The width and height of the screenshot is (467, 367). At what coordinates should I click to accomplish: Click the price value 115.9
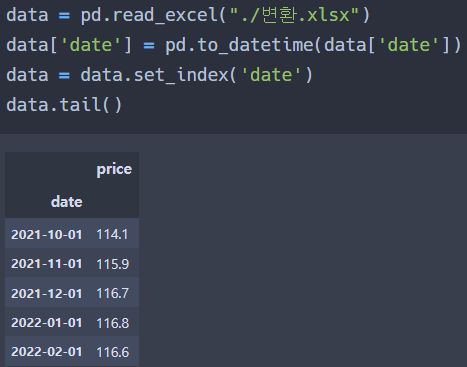(113, 264)
